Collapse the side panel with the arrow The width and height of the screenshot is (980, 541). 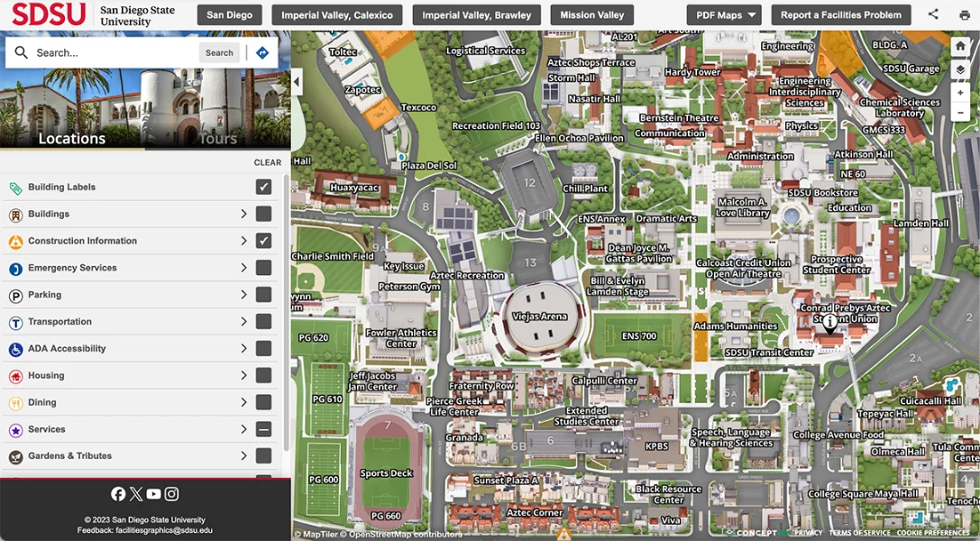[297, 82]
